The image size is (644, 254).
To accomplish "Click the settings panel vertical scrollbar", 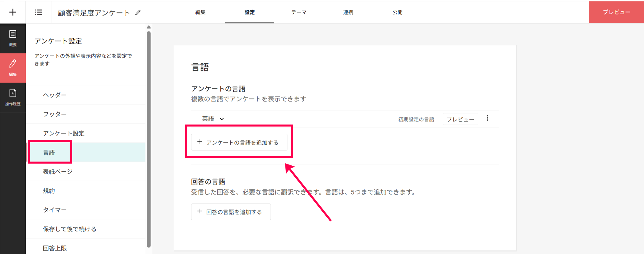I will (x=149, y=137).
